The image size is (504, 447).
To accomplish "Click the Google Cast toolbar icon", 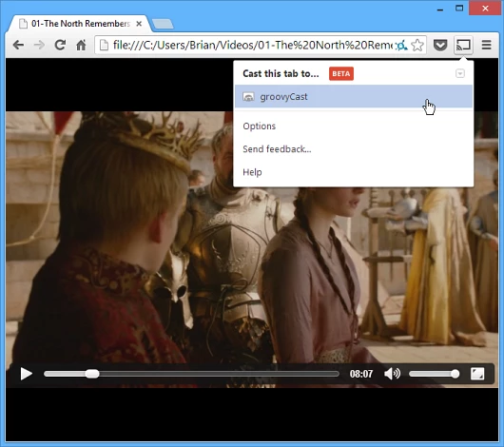I will click(463, 45).
